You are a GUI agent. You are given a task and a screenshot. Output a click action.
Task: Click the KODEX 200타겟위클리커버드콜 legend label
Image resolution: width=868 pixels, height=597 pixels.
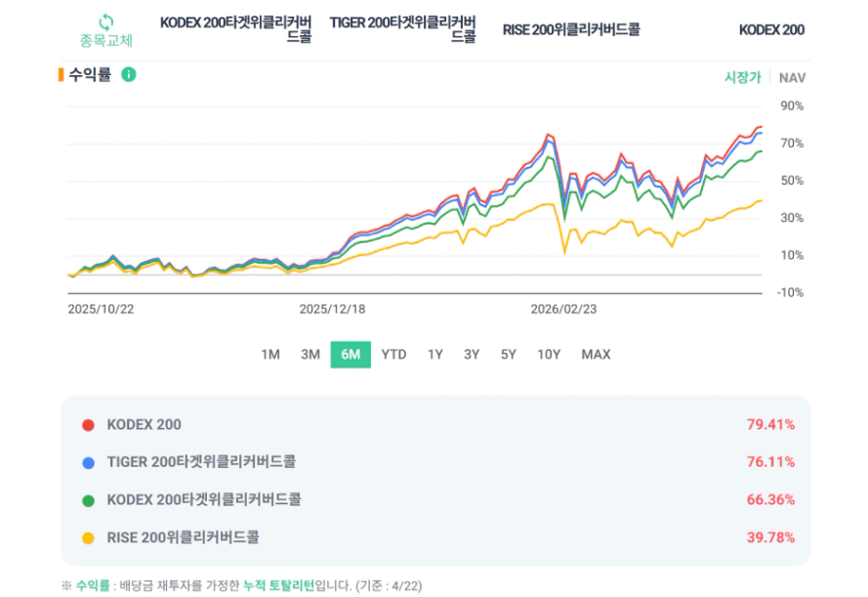pos(204,499)
